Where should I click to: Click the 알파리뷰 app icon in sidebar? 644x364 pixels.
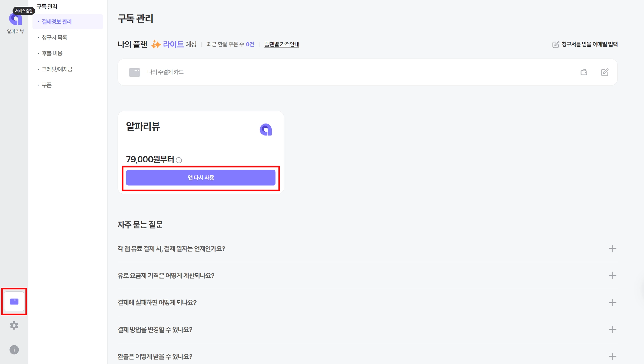tap(15, 20)
